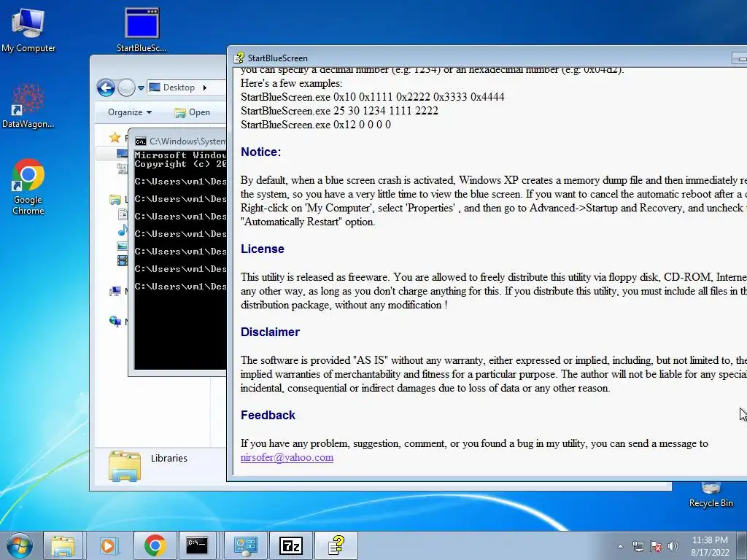Image resolution: width=747 pixels, height=560 pixels.
Task: Select the Videos library icon in sidebar
Action: pos(123,260)
